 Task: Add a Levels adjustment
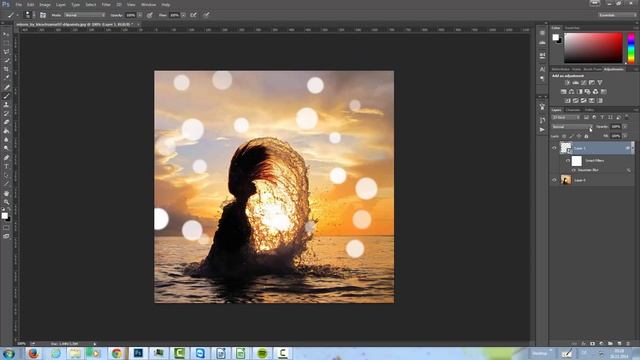pos(576,83)
